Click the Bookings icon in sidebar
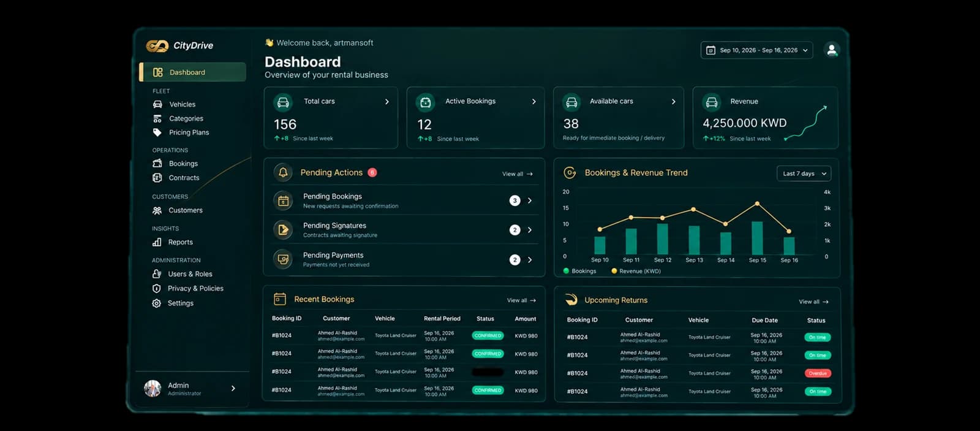 157,164
